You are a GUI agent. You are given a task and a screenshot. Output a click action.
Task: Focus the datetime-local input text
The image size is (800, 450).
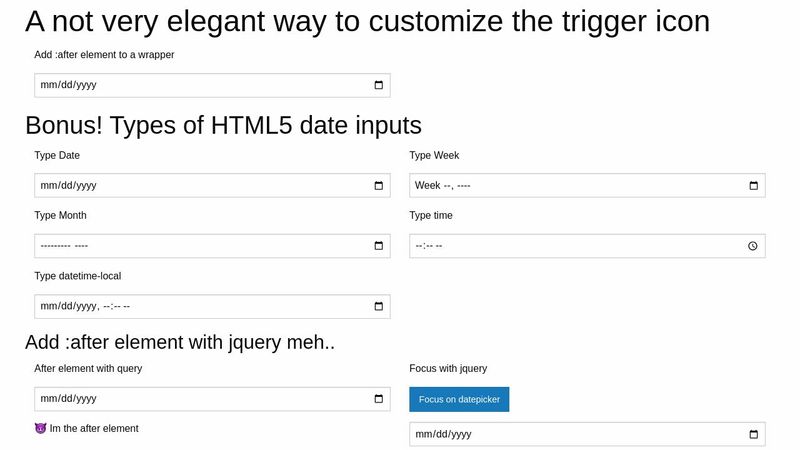(x=212, y=307)
